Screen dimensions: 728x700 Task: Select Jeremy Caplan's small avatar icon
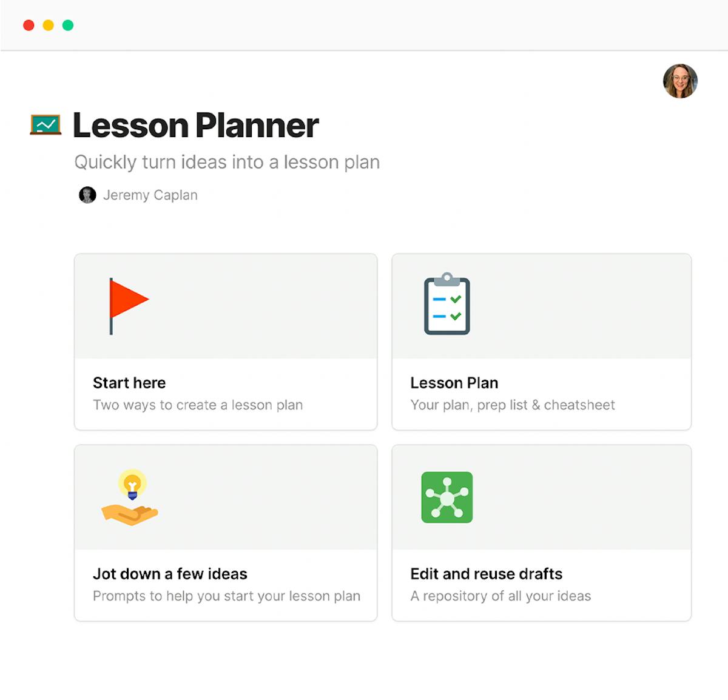tap(87, 195)
